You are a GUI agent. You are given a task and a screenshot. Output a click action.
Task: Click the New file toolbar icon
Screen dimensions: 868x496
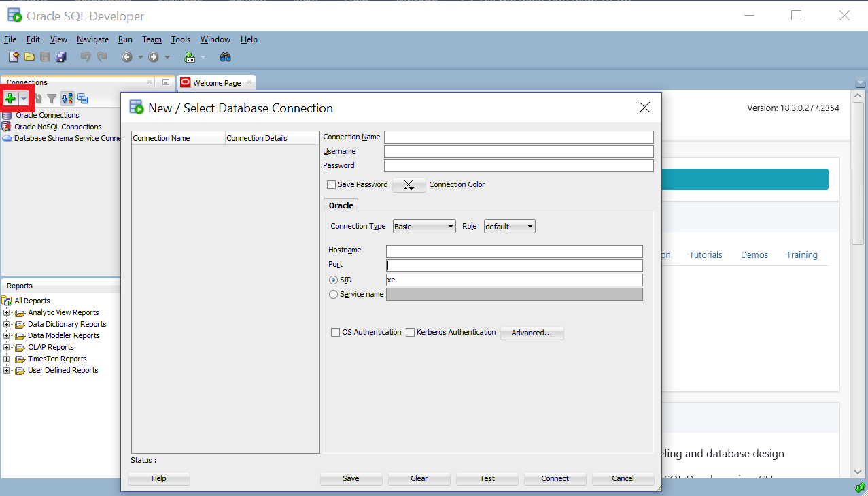point(14,57)
